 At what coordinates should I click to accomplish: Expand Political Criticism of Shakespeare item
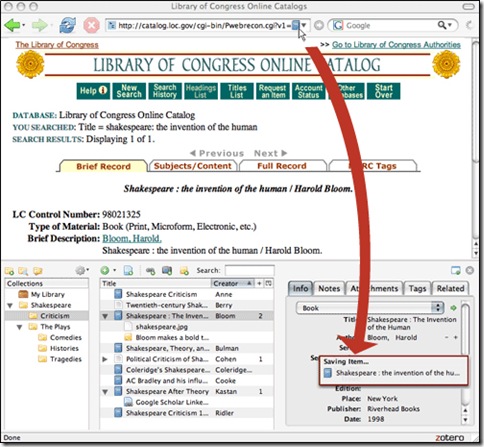(105, 359)
